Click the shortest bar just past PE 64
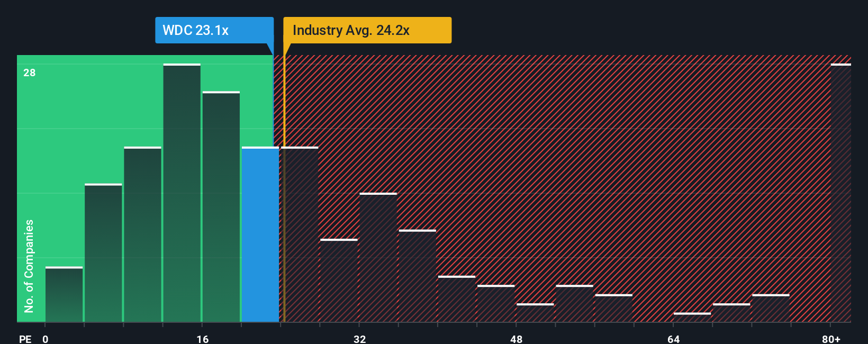 click(x=692, y=318)
